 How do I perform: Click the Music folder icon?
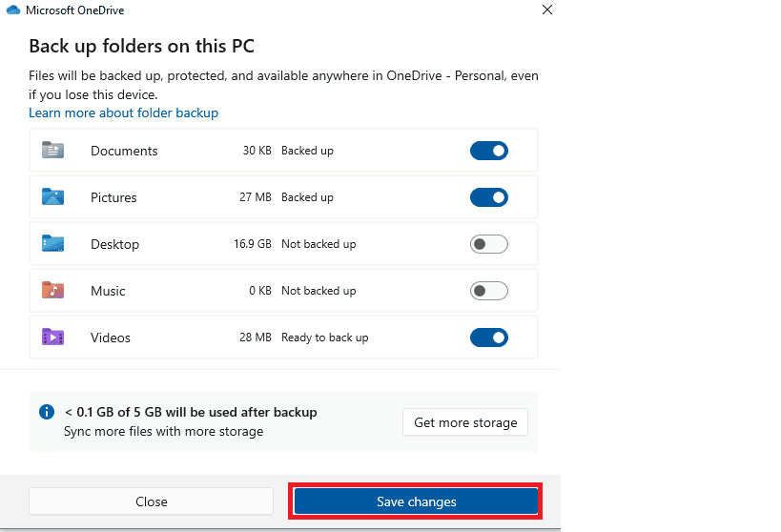[52, 290]
